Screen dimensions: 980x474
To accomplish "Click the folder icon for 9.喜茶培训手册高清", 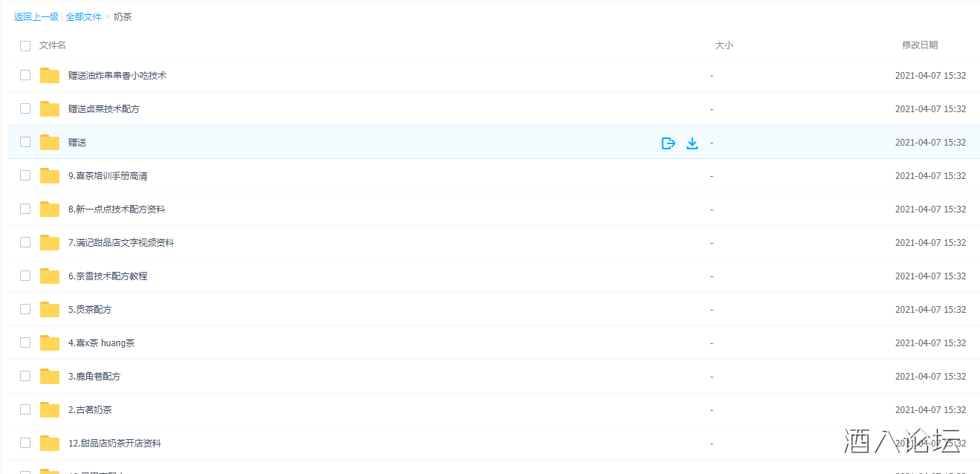I will (50, 175).
